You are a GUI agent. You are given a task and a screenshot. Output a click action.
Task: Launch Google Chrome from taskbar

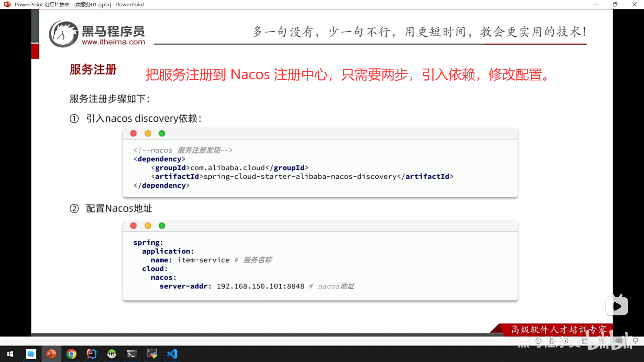pyautogui.click(x=71, y=354)
